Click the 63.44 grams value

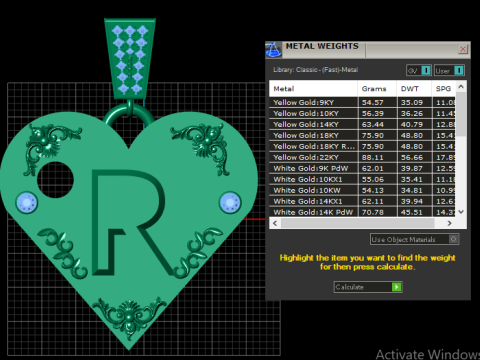click(x=373, y=125)
